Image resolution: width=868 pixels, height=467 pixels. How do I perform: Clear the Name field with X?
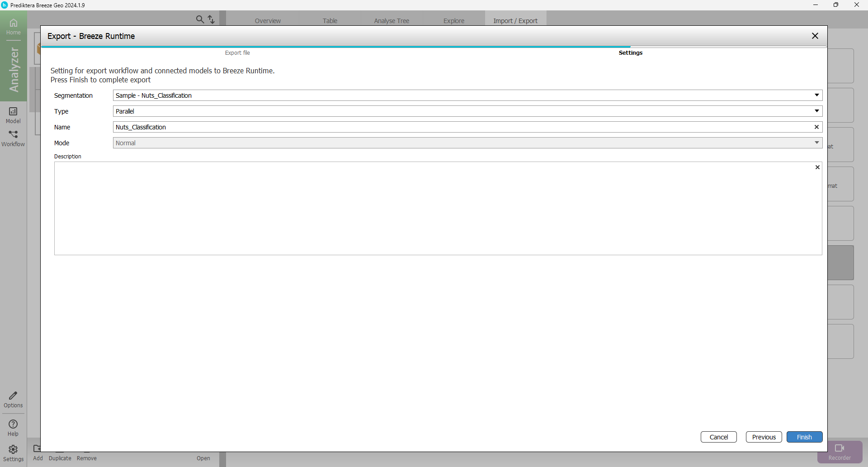tap(816, 127)
